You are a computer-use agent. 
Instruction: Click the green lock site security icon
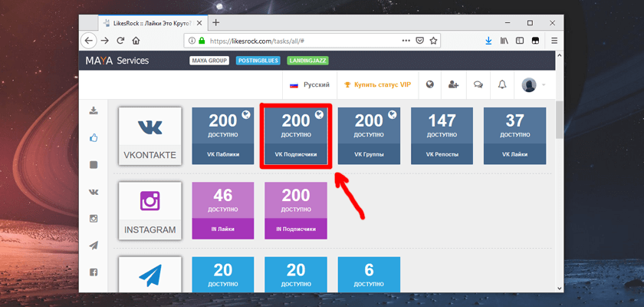[x=201, y=41]
